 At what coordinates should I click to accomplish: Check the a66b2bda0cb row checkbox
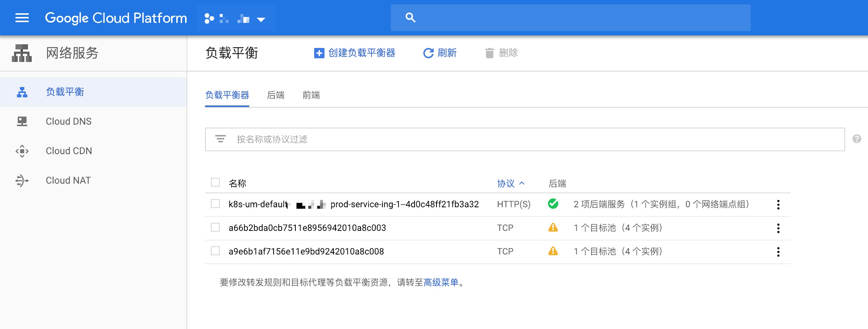(x=215, y=227)
